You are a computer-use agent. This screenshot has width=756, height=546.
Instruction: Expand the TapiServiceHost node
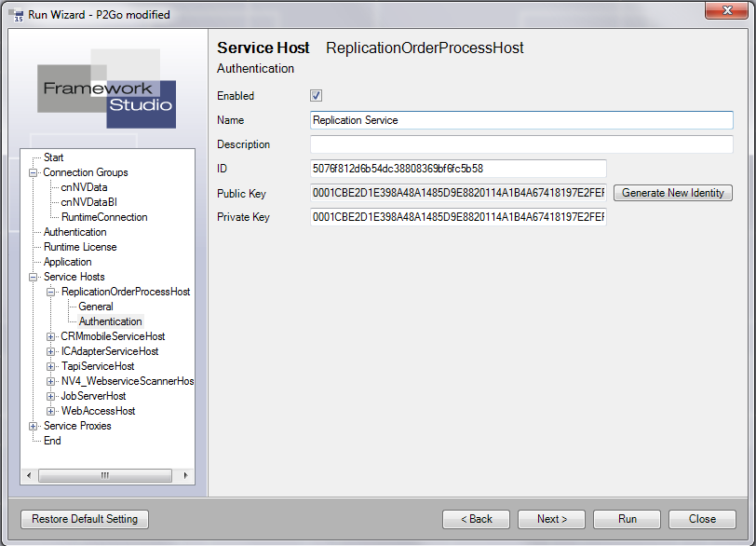[50, 366]
